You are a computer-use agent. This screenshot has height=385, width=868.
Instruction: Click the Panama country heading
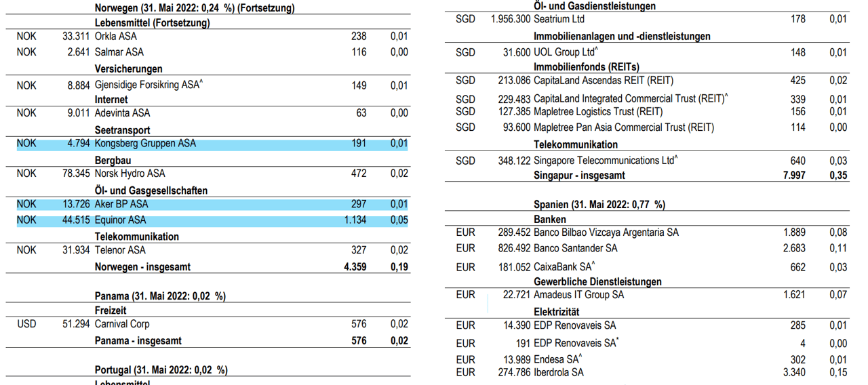click(x=160, y=296)
